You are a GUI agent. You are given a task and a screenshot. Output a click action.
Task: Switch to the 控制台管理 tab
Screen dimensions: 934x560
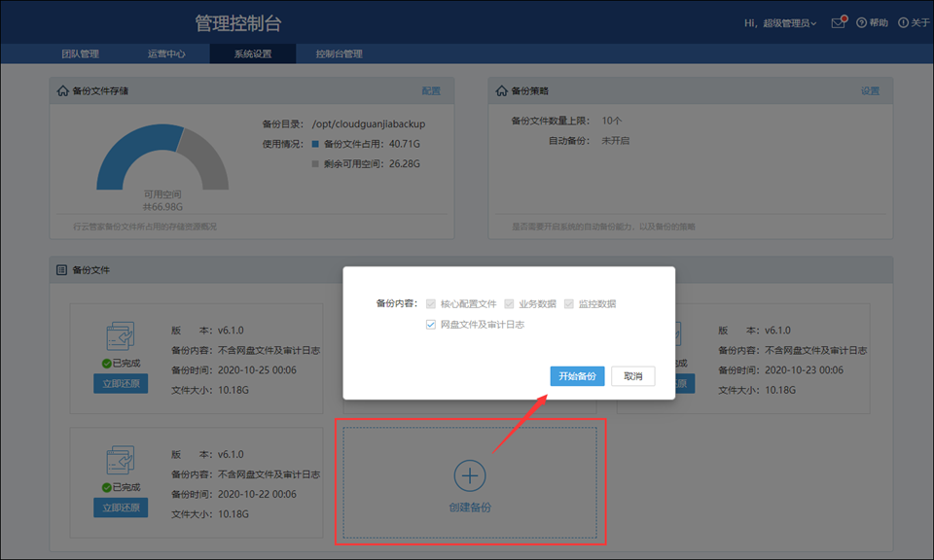pyautogui.click(x=339, y=53)
